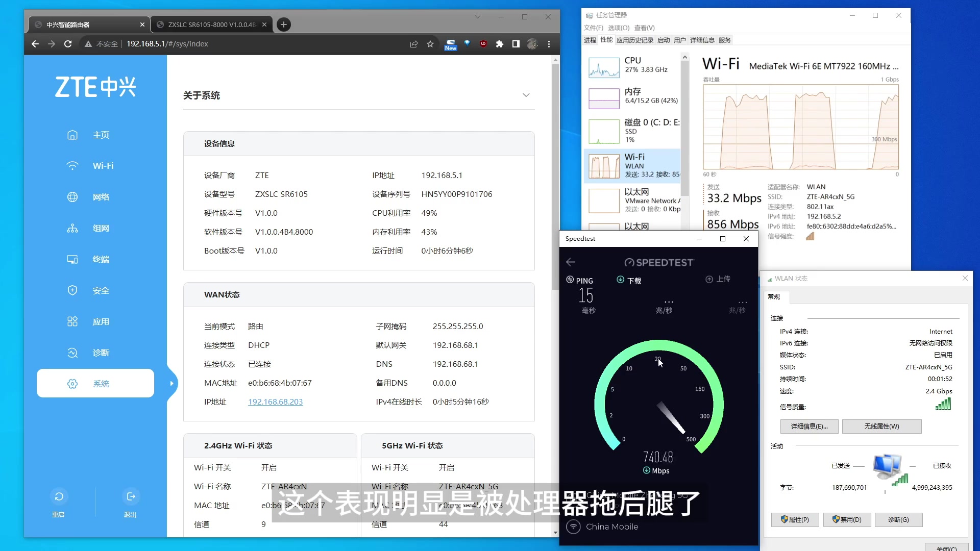Click the browser profile avatar
The height and width of the screenshot is (551, 980).
pos(532,44)
